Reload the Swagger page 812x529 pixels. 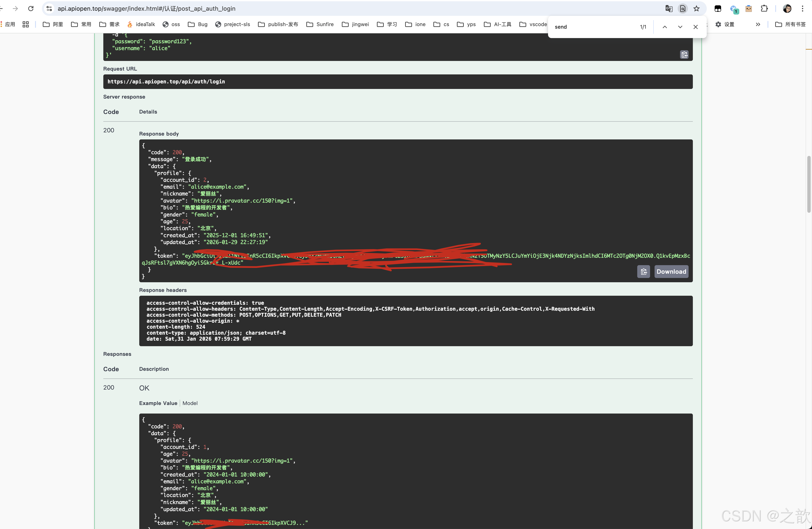[31, 9]
